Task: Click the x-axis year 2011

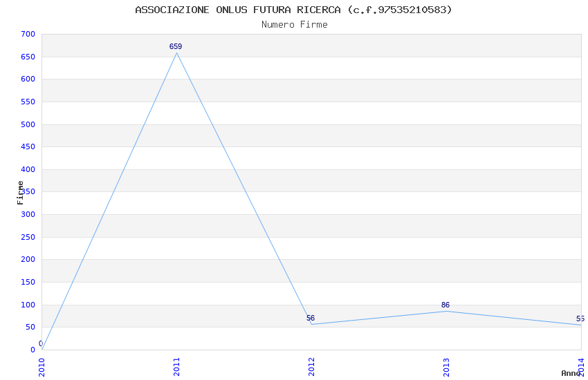Action: coord(176,367)
